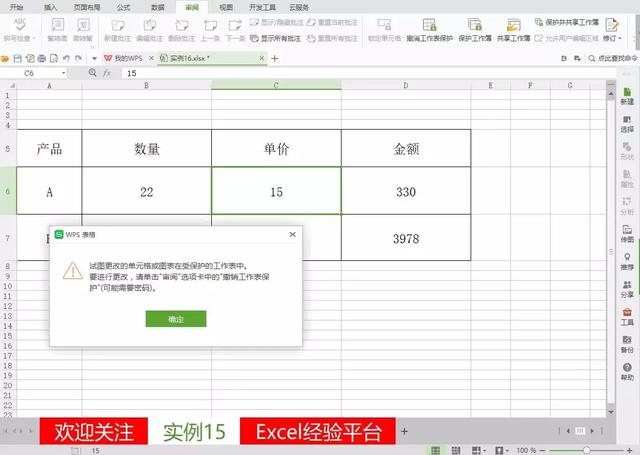Open the 页面布局 ribbon tab
The height and width of the screenshot is (455, 640).
pyautogui.click(x=87, y=7)
